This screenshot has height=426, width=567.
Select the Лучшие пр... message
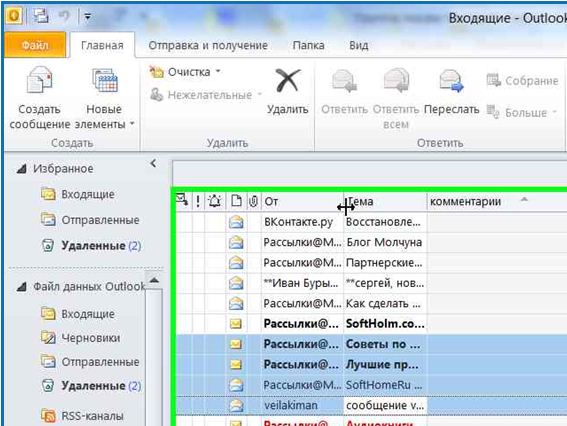371,364
